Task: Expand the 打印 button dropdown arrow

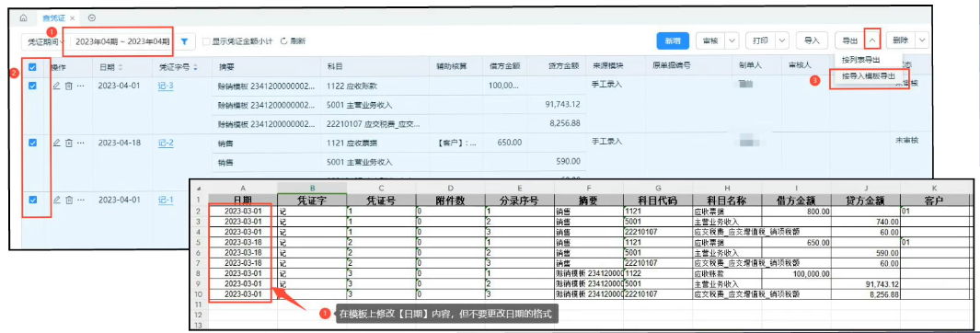Action: [782, 40]
